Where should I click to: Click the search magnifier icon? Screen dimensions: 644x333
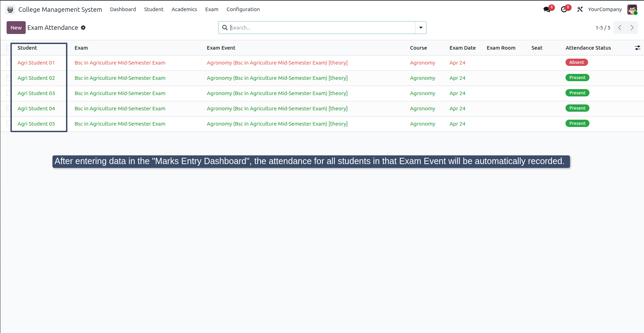coord(225,28)
